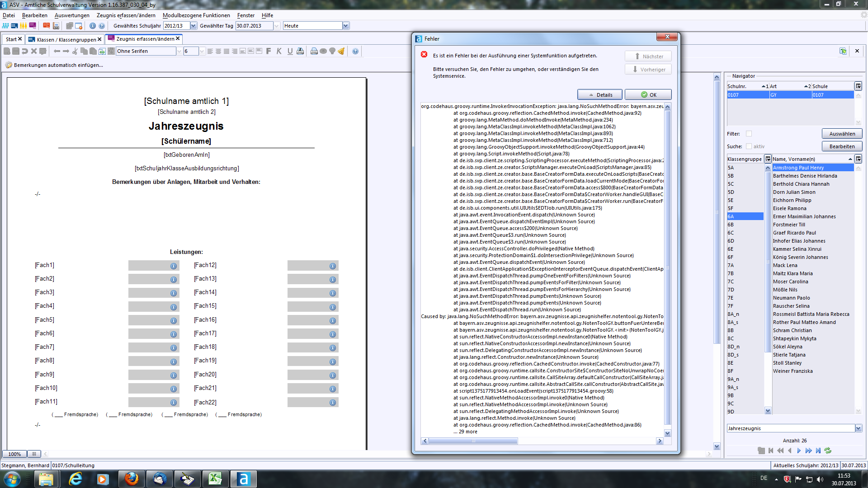Click OK to dismiss the error dialog
The image size is (868, 488).
point(648,94)
